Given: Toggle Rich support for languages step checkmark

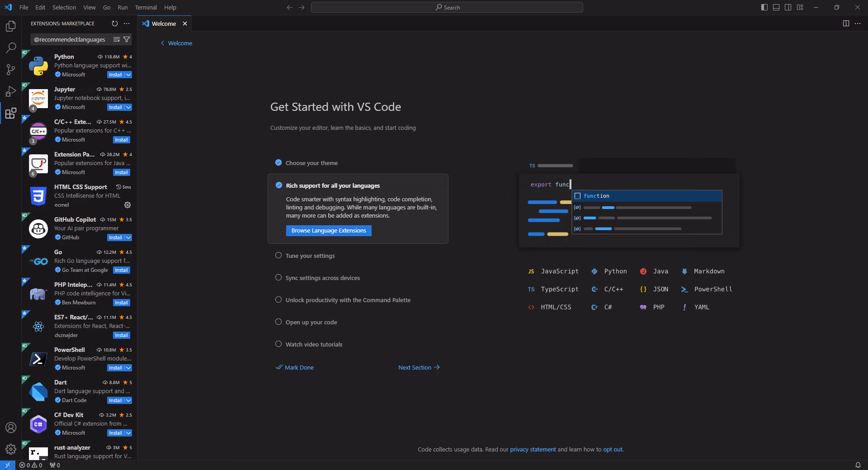Looking at the screenshot, I should [x=279, y=185].
